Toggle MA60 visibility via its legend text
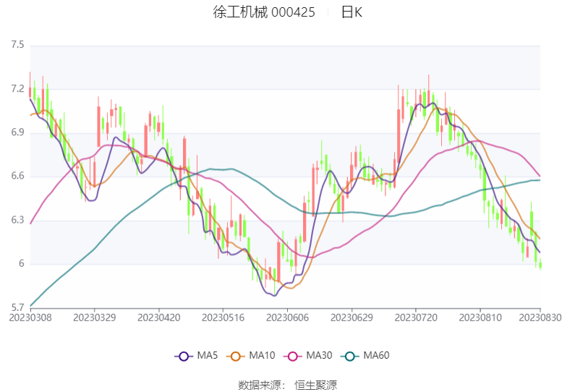 [x=376, y=356]
